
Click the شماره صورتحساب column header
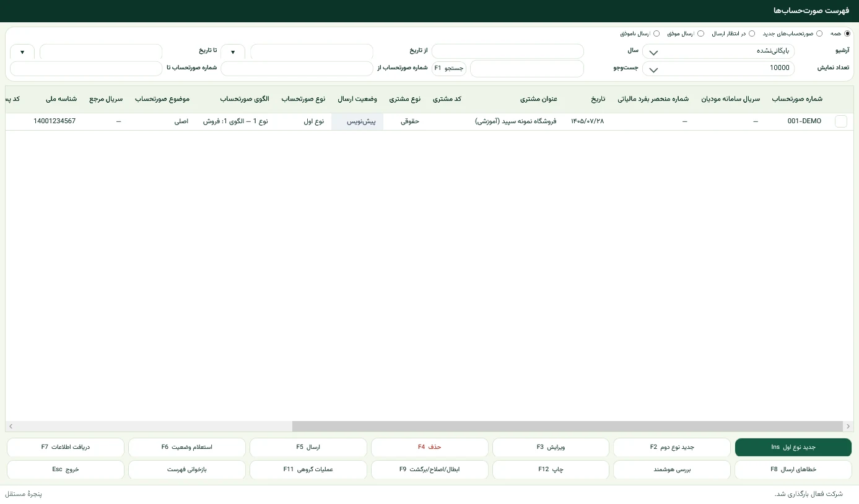pos(797,99)
